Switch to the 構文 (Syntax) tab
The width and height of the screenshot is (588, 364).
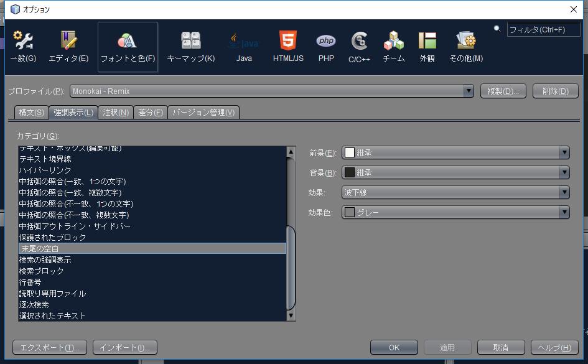(31, 113)
